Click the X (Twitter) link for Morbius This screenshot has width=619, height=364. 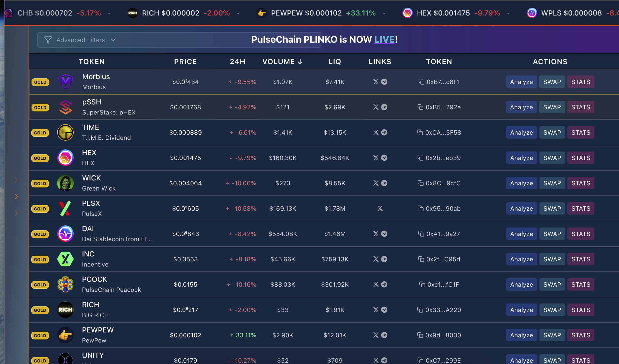point(376,82)
